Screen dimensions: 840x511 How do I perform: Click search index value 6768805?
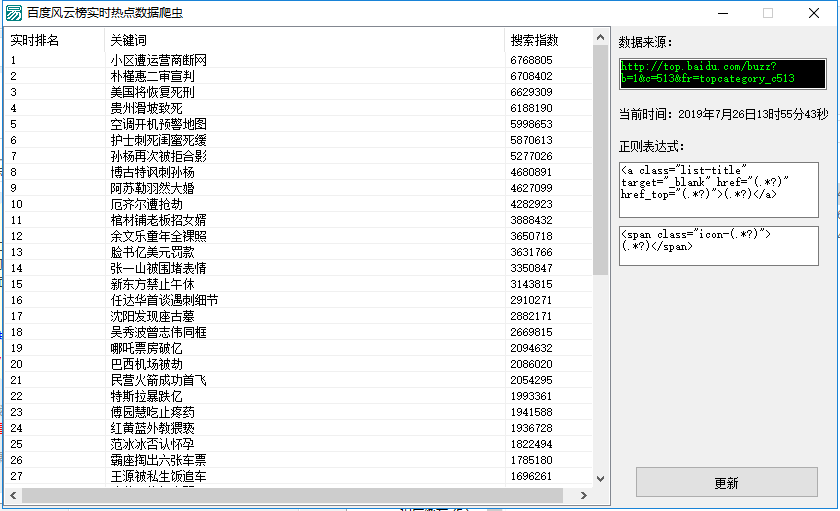pos(531,60)
